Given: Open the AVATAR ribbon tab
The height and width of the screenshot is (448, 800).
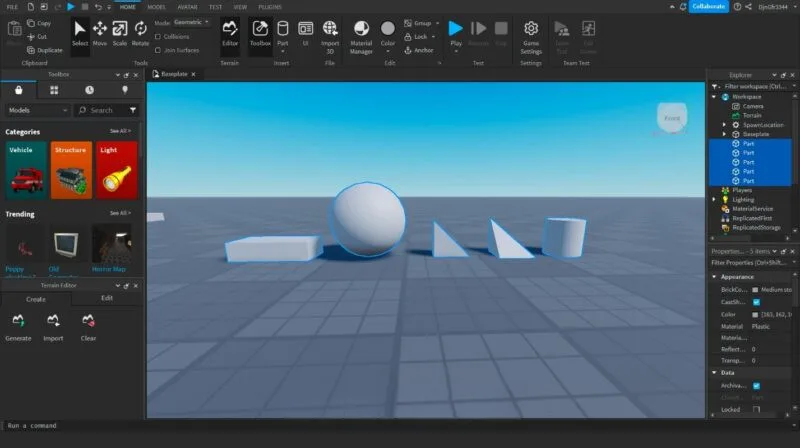Looking at the screenshot, I should pos(187,7).
